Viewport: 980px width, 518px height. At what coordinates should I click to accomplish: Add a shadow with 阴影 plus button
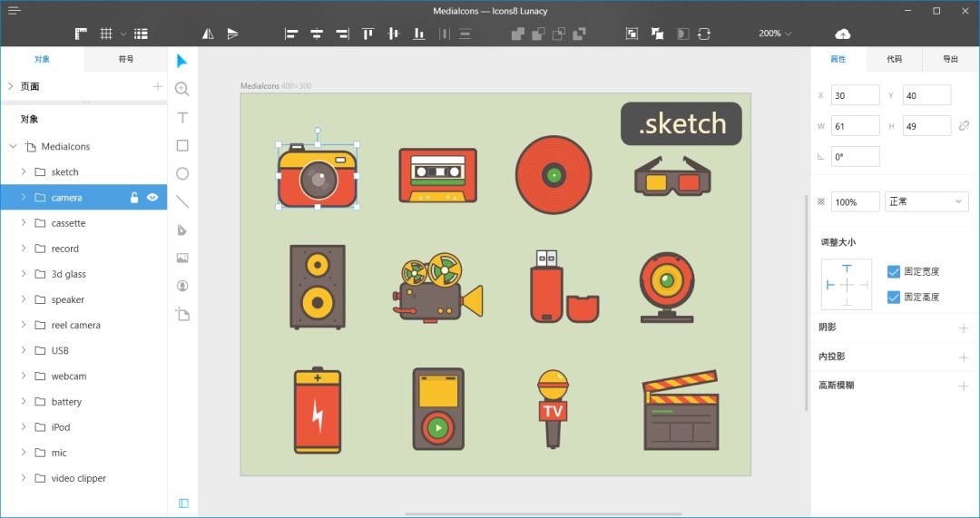point(964,327)
